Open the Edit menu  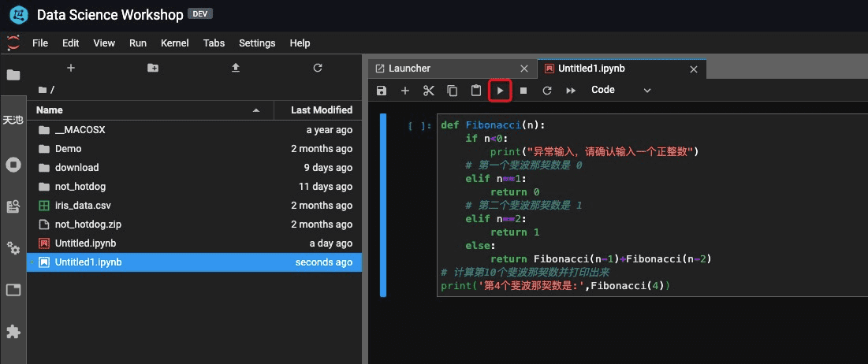pyautogui.click(x=71, y=43)
